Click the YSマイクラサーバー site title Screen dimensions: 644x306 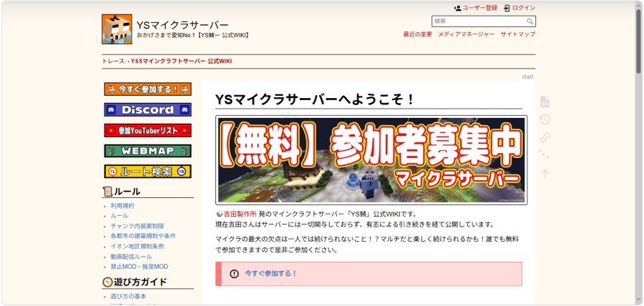pyautogui.click(x=182, y=26)
